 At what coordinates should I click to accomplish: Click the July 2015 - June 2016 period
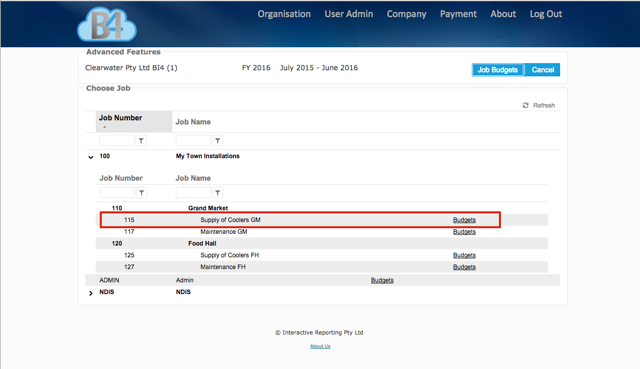tap(319, 68)
